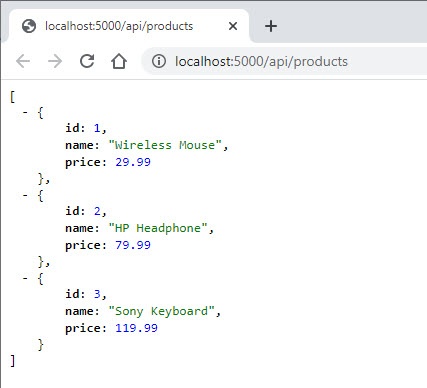Click the opening array bracket
The height and width of the screenshot is (388, 427).
click(12, 97)
